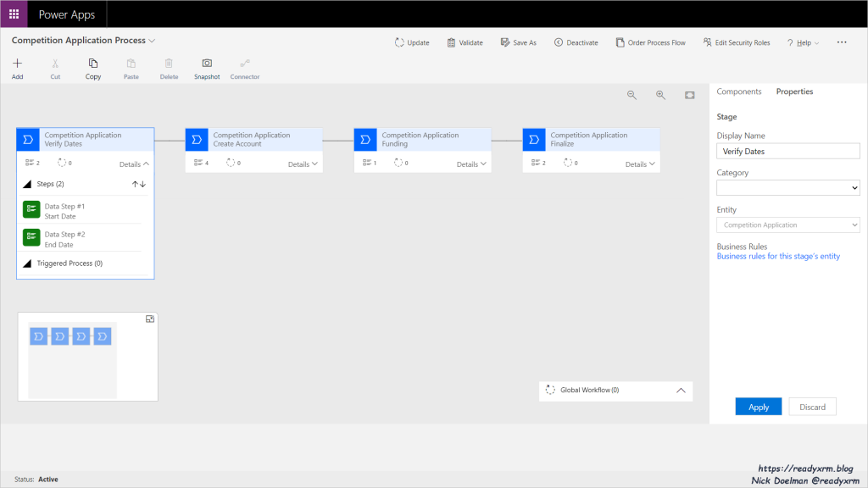Viewport: 868px width, 488px height.
Task: Expand the Global Workflow panel
Action: point(681,391)
